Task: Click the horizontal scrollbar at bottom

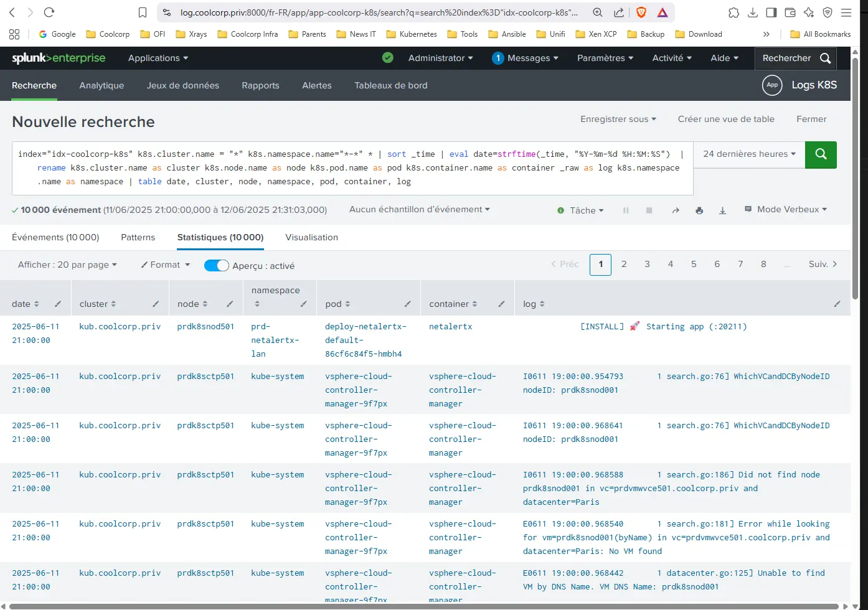Action: point(423,606)
